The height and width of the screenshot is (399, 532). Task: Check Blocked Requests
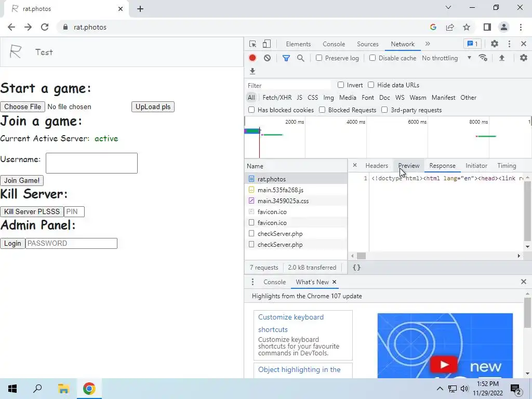click(x=322, y=110)
